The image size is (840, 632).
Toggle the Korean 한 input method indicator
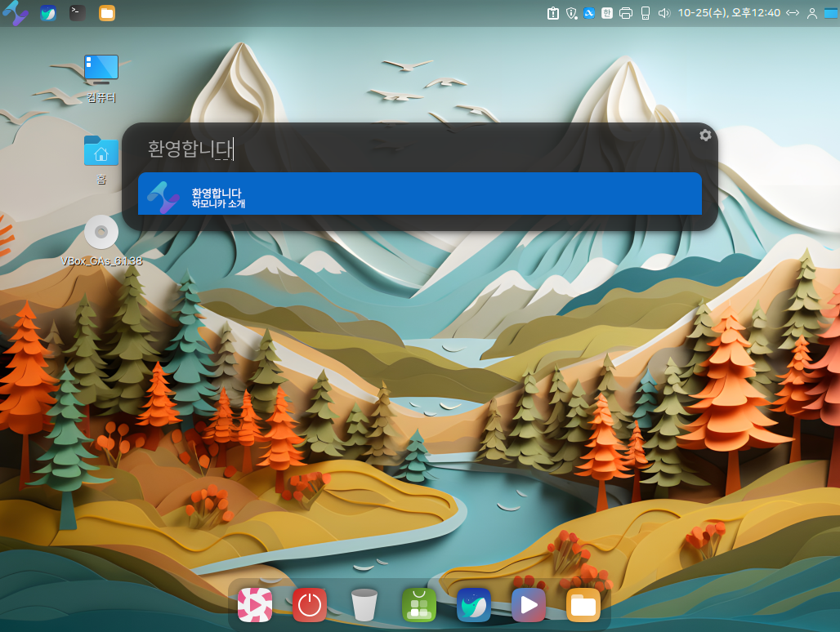pyautogui.click(x=607, y=13)
